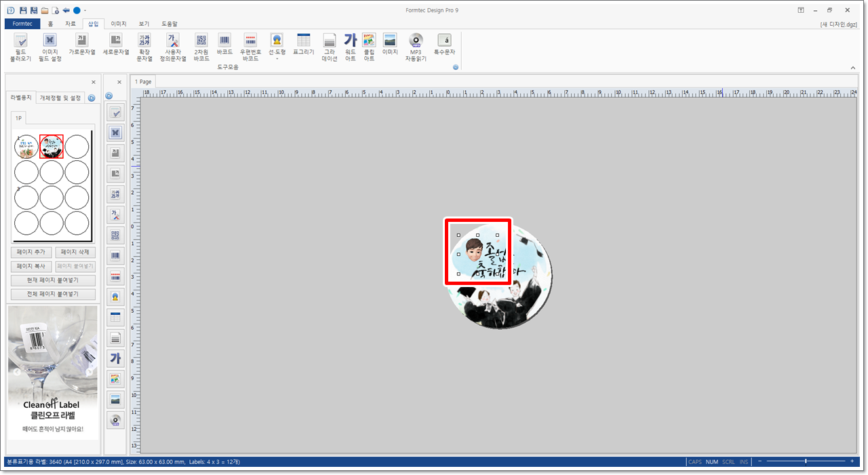Click the 전체 페이지 붙여넣기 button
This screenshot has height=475, width=868.
pos(53,294)
